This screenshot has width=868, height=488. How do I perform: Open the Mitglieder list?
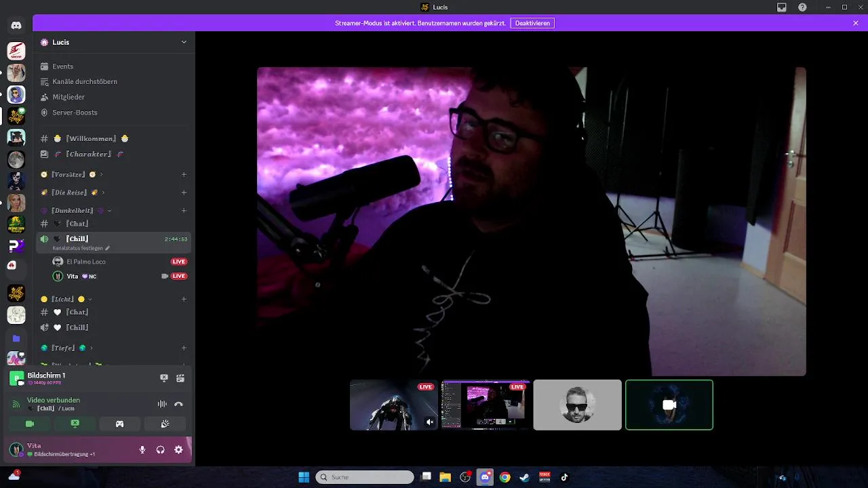(114, 97)
